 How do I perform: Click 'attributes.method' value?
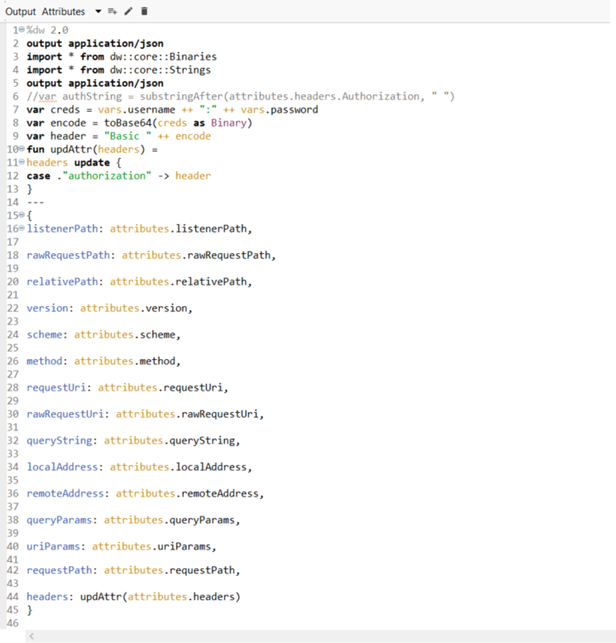click(x=125, y=361)
